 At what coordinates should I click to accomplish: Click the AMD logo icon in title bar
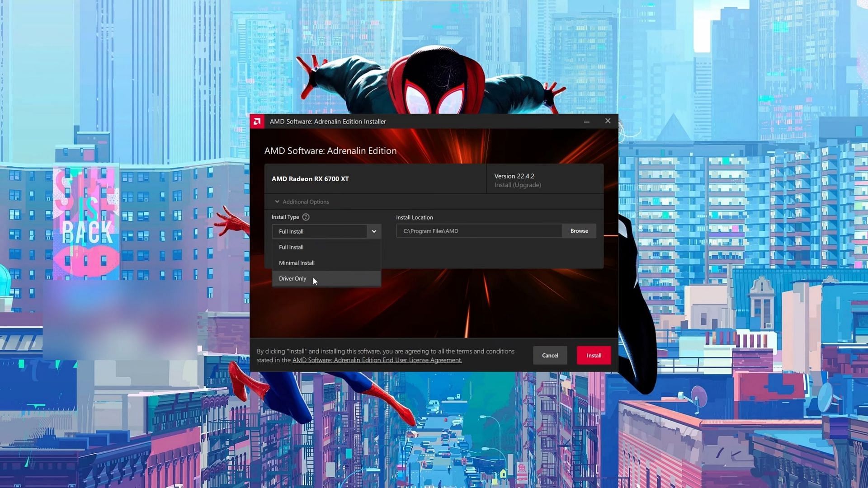(x=257, y=121)
